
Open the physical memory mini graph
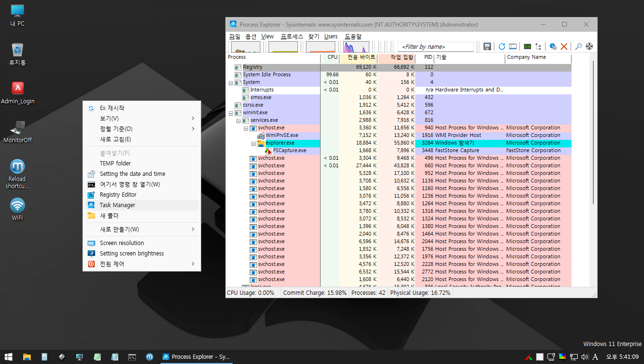click(x=320, y=47)
